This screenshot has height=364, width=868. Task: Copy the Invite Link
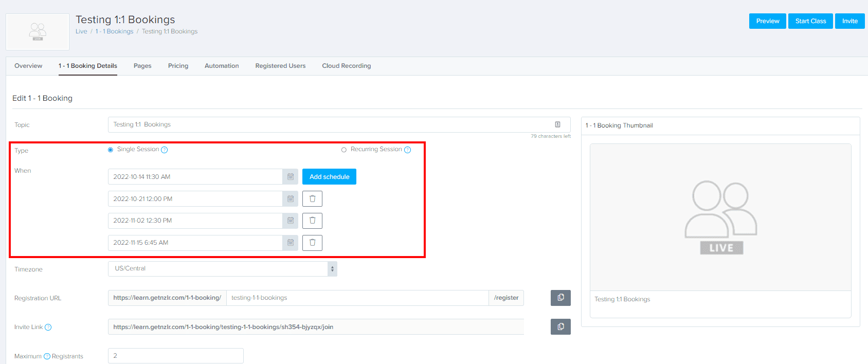(x=560, y=327)
